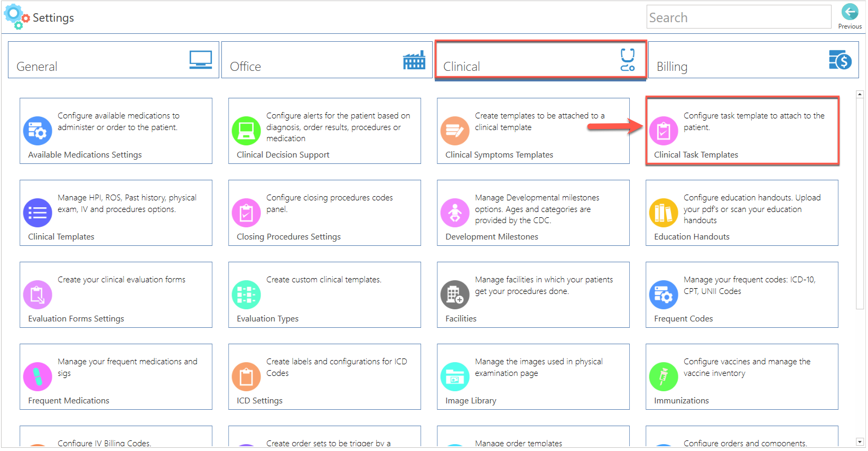Screen dimensions: 868x451
Task: Click 'Create custom clinical templates.' description
Action: [324, 279]
